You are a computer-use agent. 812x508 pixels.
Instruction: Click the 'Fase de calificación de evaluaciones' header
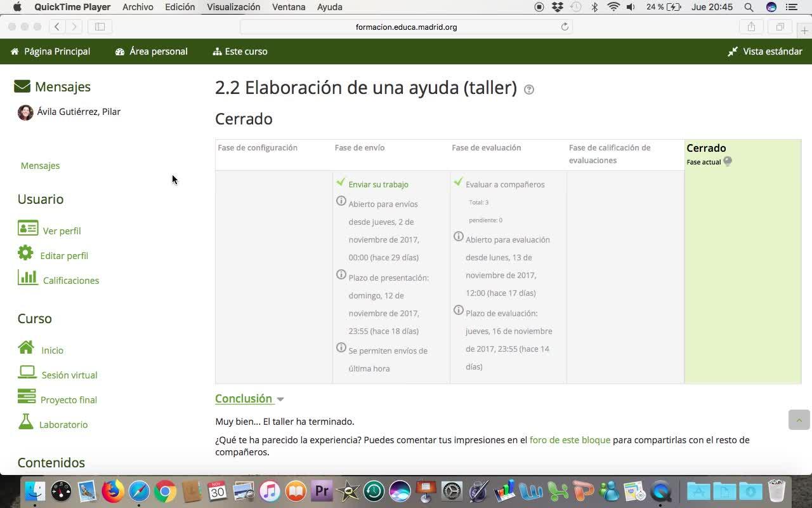610,154
